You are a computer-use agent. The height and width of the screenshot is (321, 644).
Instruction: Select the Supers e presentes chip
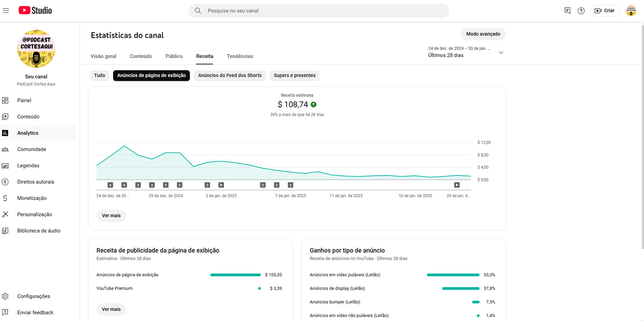point(294,76)
